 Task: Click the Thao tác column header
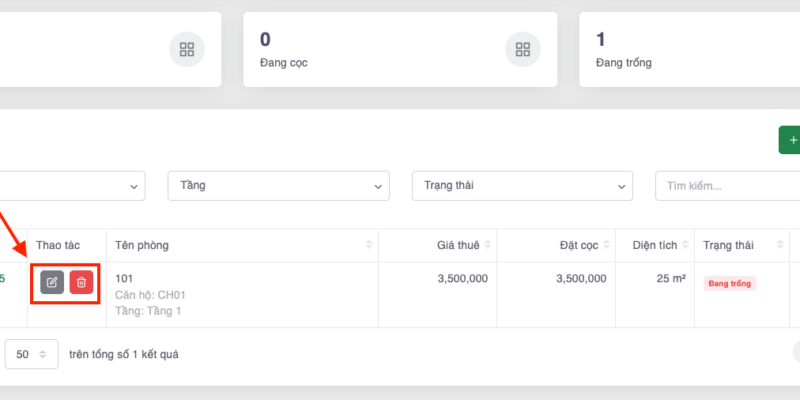click(x=58, y=245)
